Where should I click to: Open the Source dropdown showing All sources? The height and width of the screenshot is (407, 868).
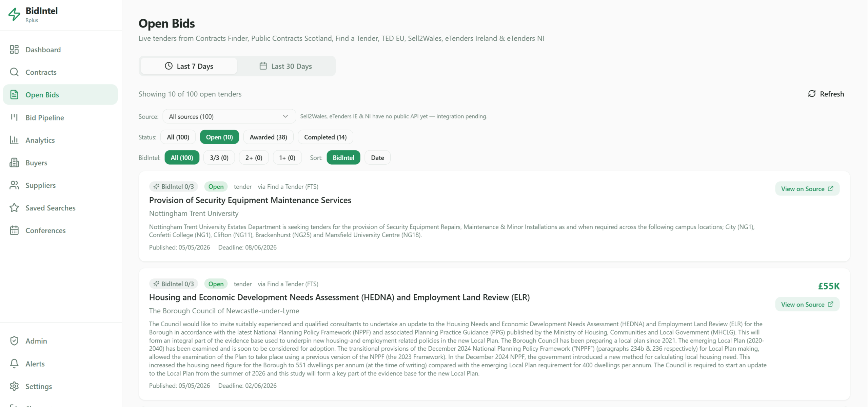coord(229,116)
